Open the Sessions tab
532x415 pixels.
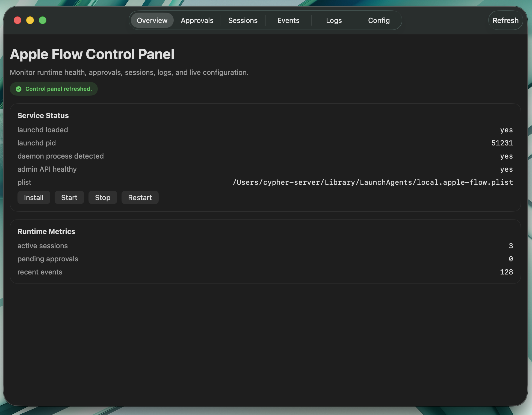click(243, 20)
